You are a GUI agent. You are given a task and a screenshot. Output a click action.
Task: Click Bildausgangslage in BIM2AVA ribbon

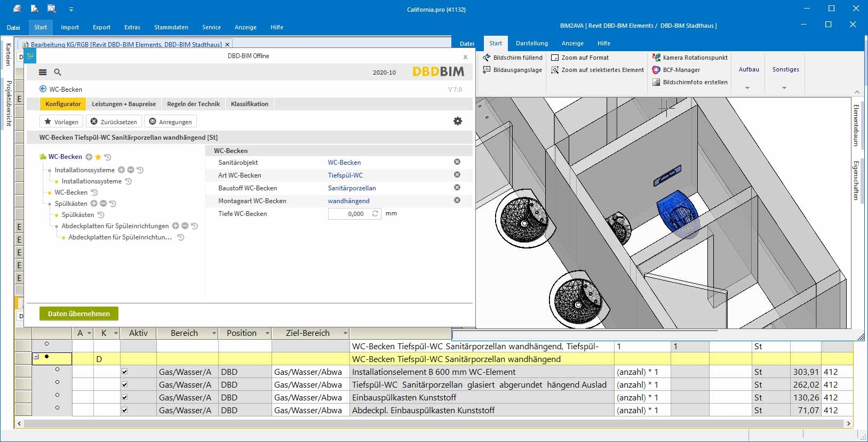pos(512,70)
